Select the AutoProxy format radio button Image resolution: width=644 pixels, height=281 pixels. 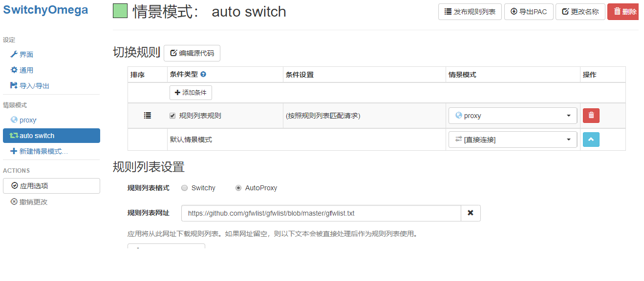click(238, 188)
